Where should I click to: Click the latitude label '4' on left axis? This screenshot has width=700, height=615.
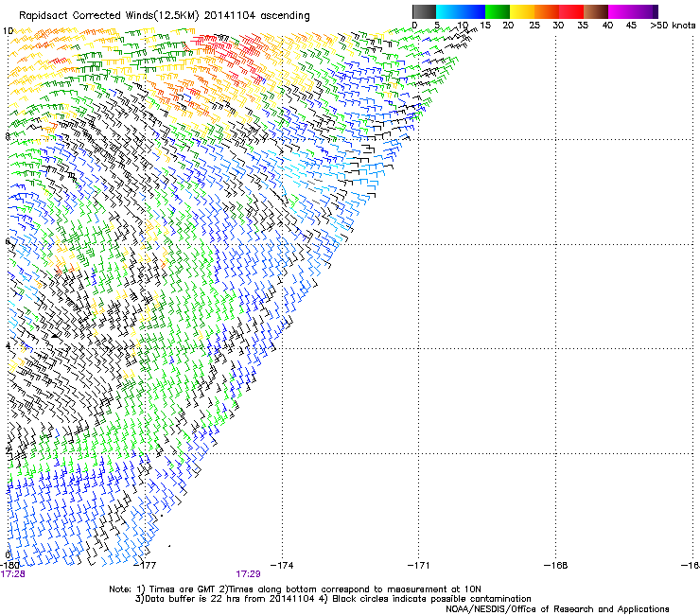tap(8, 346)
